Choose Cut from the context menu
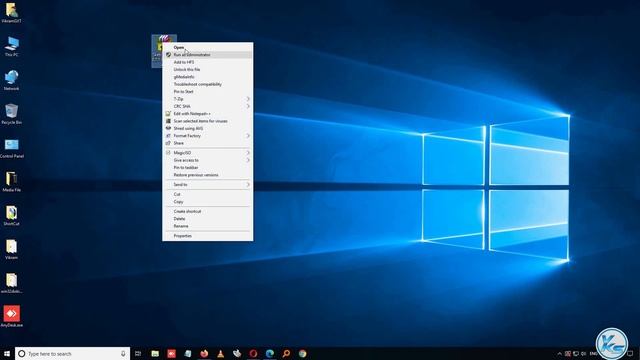 click(208, 194)
